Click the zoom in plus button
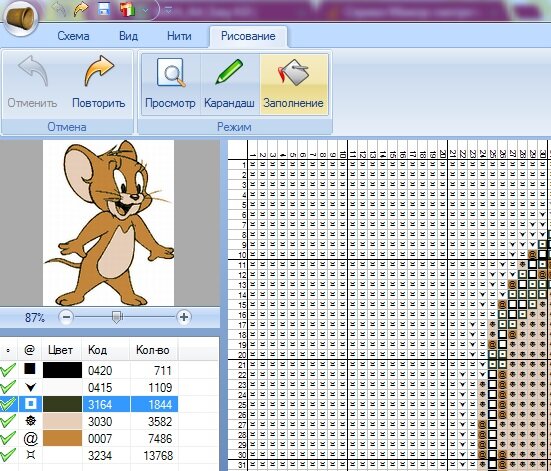551x471 pixels. 183,317
